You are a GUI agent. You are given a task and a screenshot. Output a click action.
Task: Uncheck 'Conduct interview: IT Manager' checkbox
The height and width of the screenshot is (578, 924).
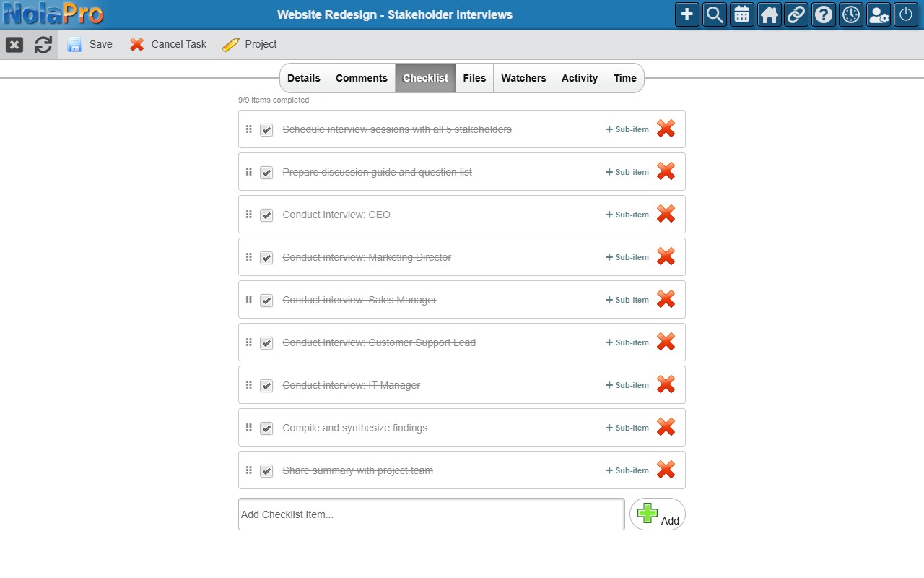point(266,386)
